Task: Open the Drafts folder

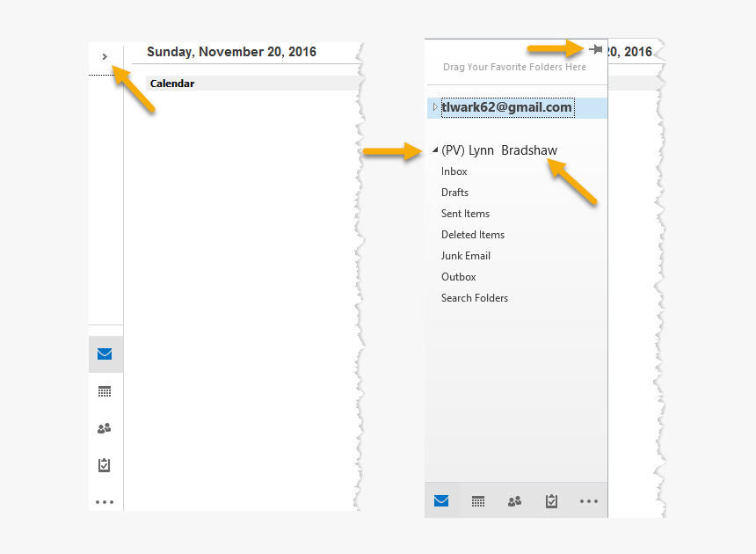Action: tap(454, 193)
